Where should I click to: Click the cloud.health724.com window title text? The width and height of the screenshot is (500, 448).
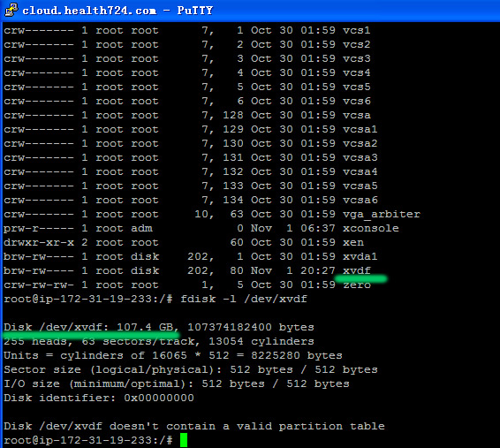[x=89, y=11]
